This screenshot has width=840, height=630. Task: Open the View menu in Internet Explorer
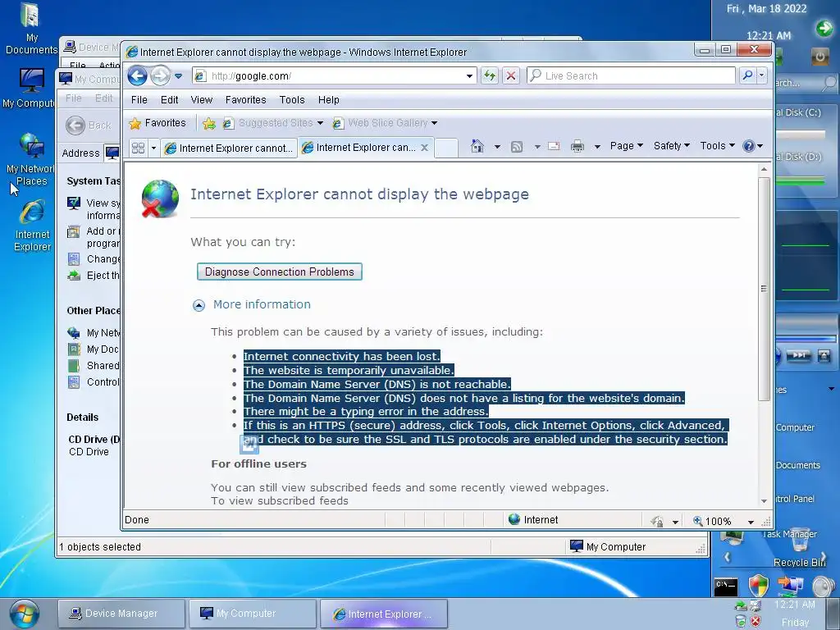(x=202, y=99)
